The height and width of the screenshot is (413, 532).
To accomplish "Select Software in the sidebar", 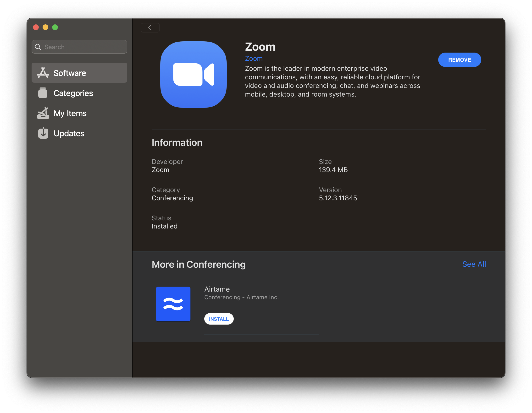I will (x=70, y=73).
